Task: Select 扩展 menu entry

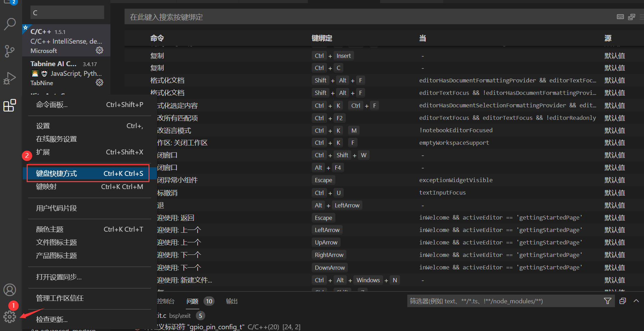Action: tap(90, 152)
